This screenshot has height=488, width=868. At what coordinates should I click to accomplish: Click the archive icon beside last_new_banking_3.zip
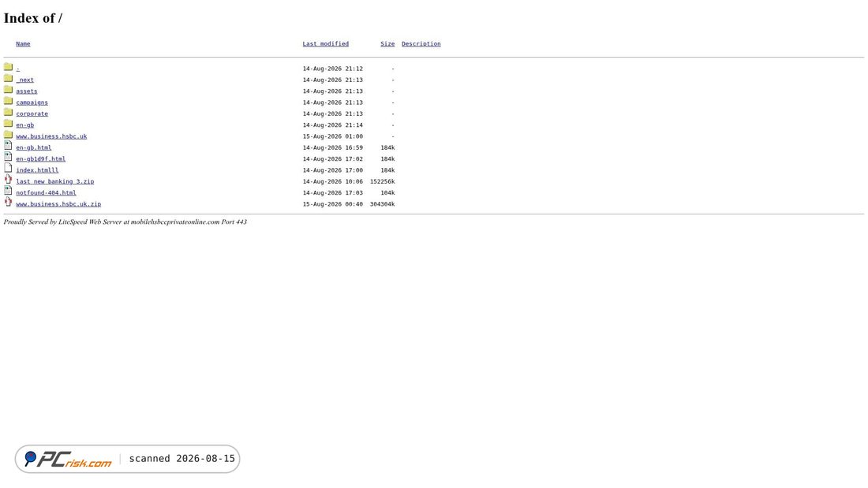click(8, 179)
